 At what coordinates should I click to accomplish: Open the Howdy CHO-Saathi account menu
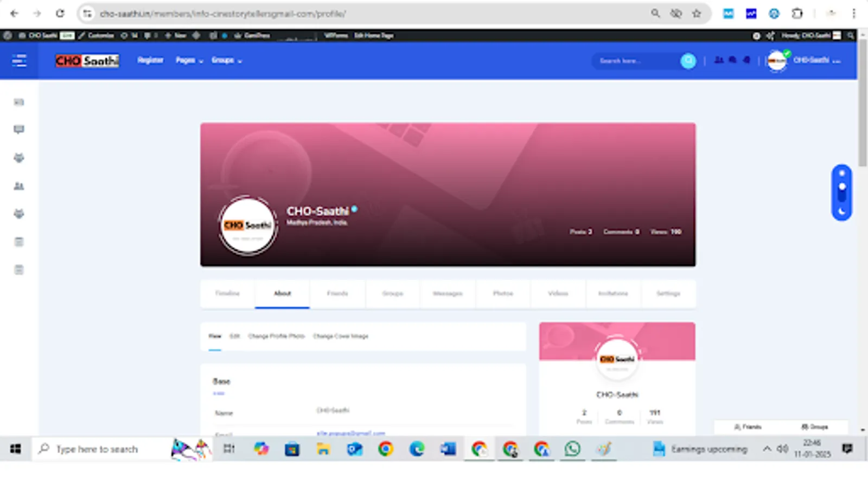pos(811,35)
